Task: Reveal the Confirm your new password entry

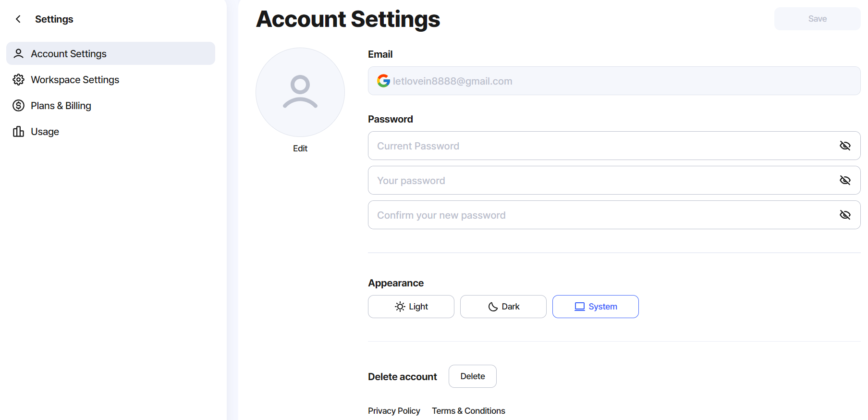Action: 845,215
